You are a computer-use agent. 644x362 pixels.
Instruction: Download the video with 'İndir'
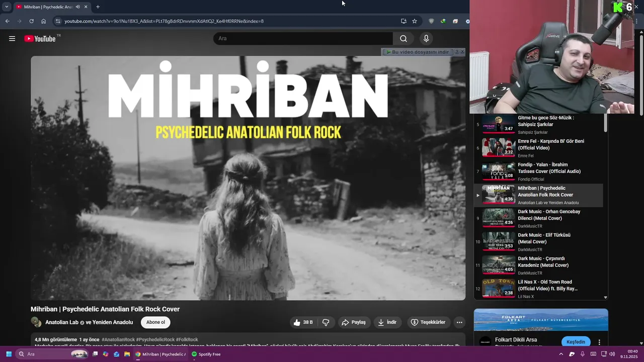click(x=387, y=322)
